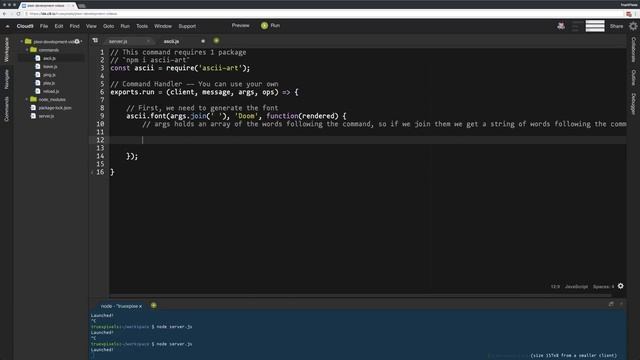Screen dimensions: 640x360
Task: Open the Workspace side panel
Action: pos(7,49)
